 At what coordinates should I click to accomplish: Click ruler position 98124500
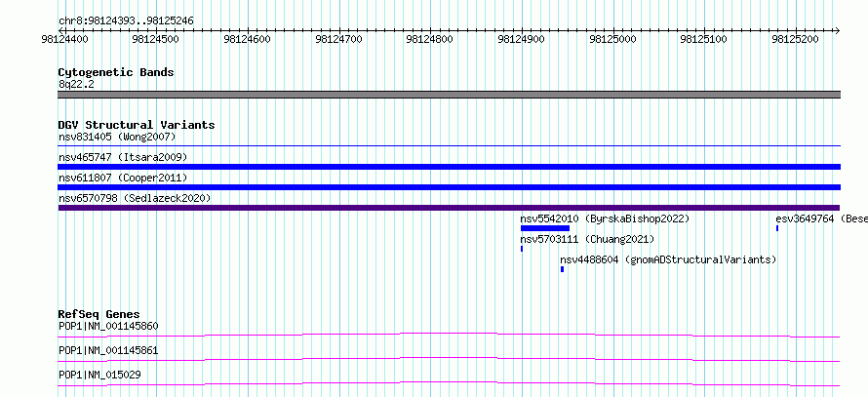(156, 39)
